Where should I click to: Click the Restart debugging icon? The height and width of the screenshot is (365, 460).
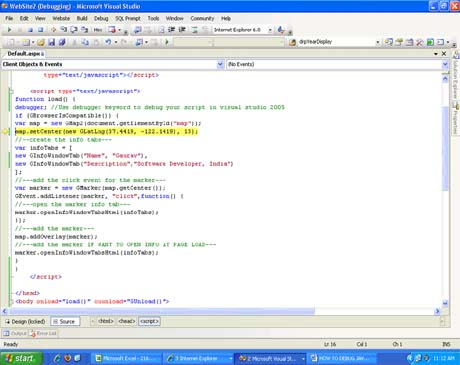40,30
